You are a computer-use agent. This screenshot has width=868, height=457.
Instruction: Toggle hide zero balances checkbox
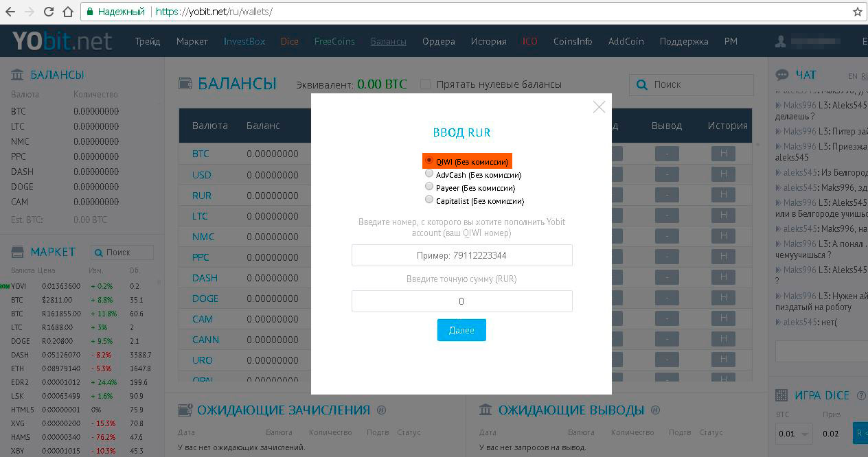(425, 84)
